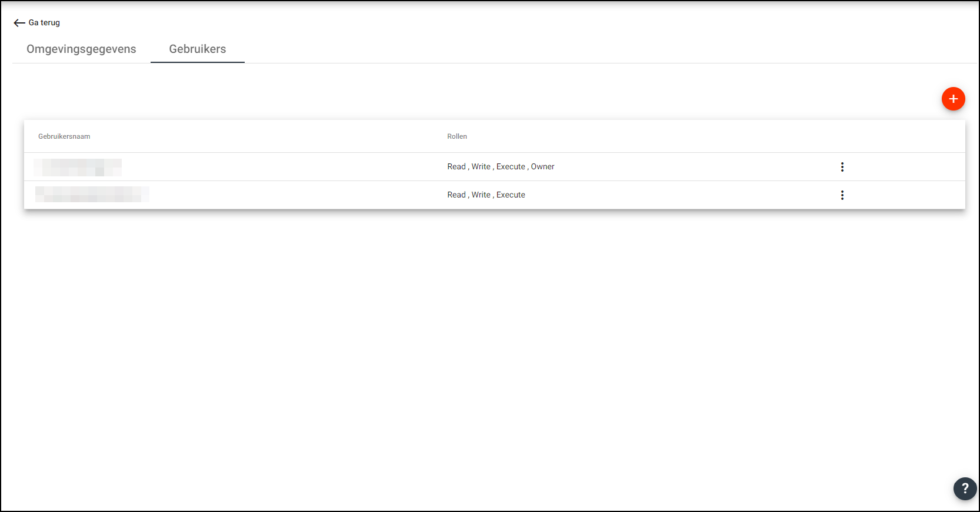Click the blurred username in the second row

92,195
